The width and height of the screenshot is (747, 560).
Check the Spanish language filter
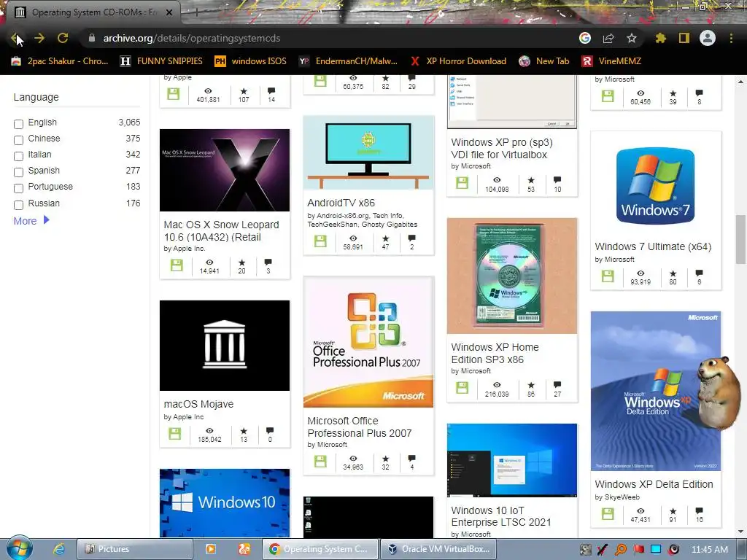[18, 172]
